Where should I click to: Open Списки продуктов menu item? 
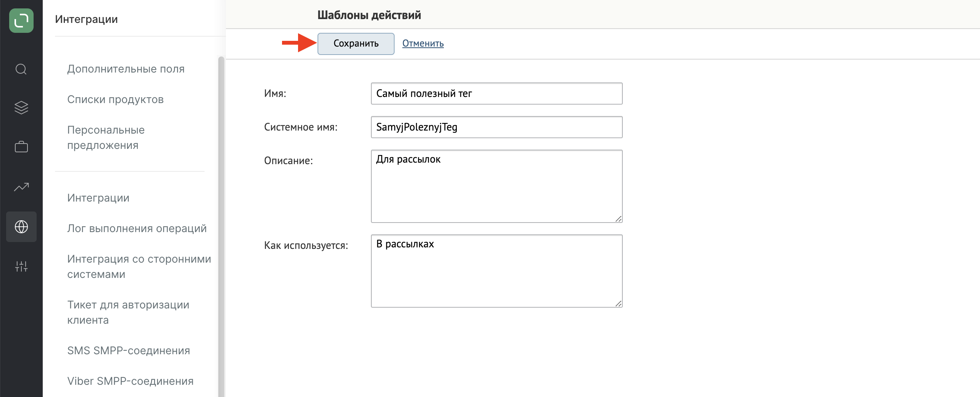click(115, 99)
